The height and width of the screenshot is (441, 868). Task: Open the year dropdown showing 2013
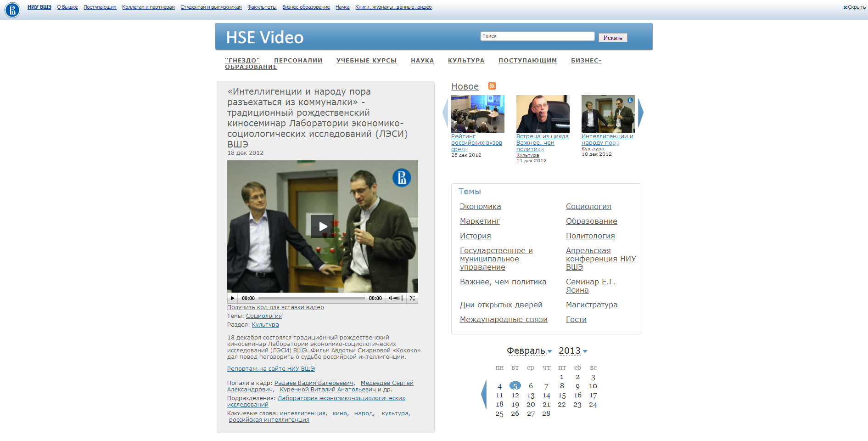tap(573, 351)
